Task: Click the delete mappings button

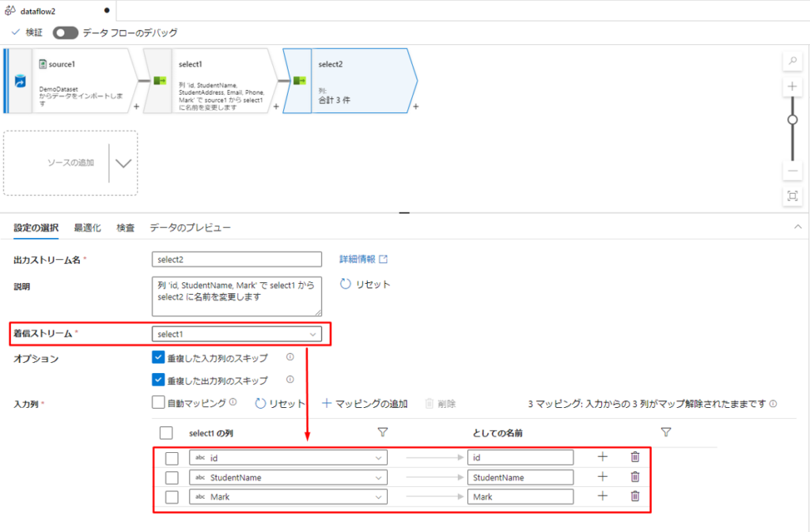Action: click(x=441, y=403)
